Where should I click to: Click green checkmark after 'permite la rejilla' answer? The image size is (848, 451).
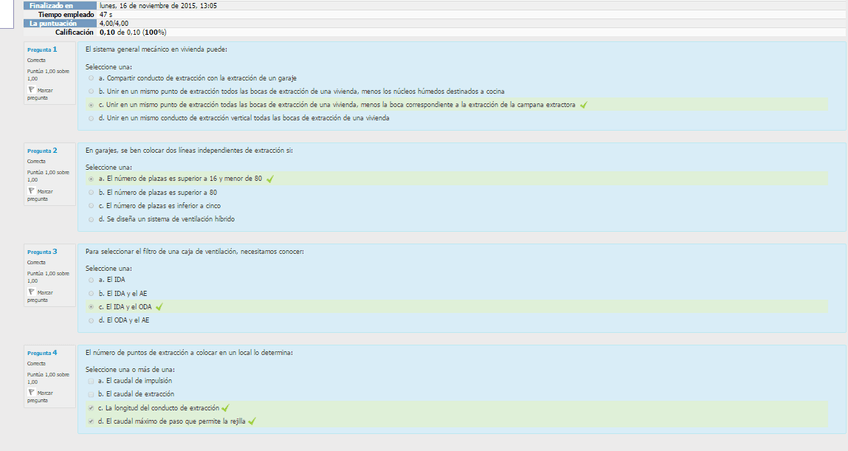click(x=252, y=421)
